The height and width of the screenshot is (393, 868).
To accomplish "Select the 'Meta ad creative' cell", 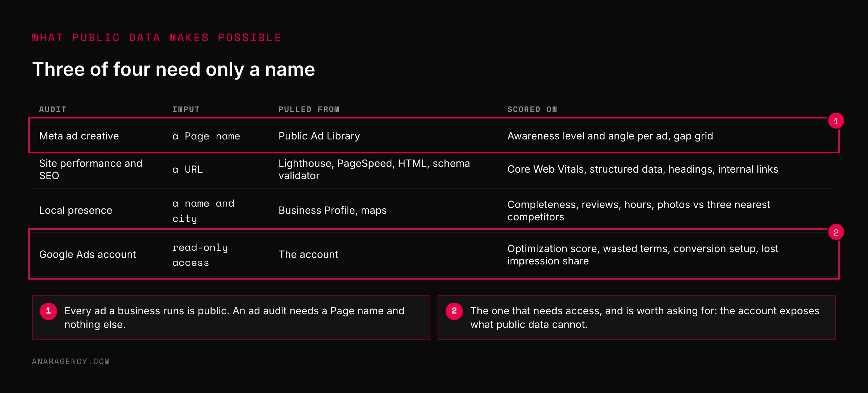I will pyautogui.click(x=79, y=136).
